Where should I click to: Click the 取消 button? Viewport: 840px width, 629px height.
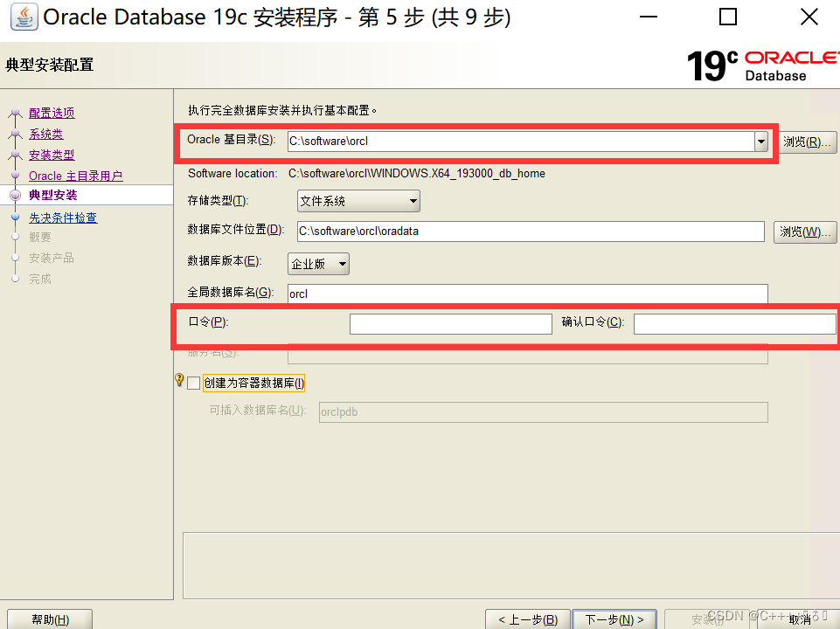tap(800, 619)
